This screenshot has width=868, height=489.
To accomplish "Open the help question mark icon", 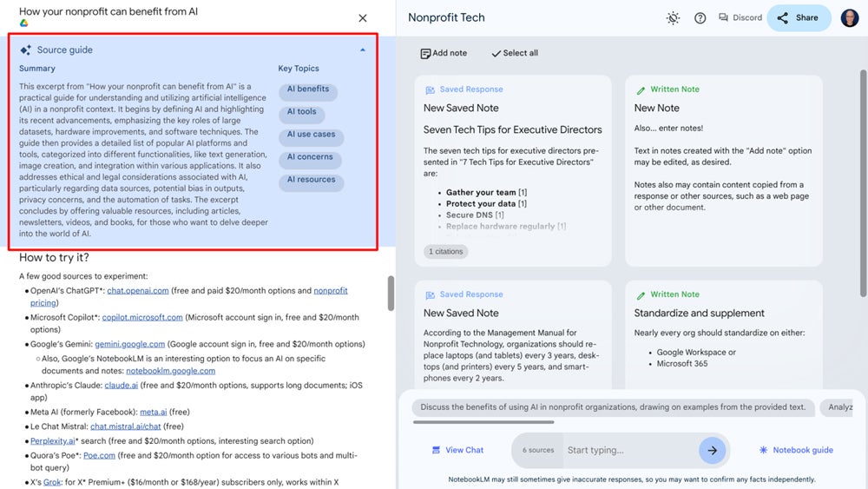I will [x=700, y=17].
